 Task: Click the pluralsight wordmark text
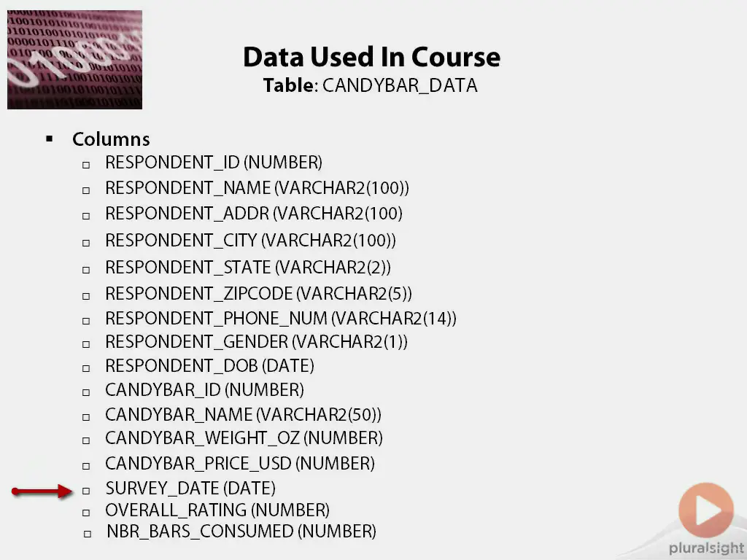(706, 548)
